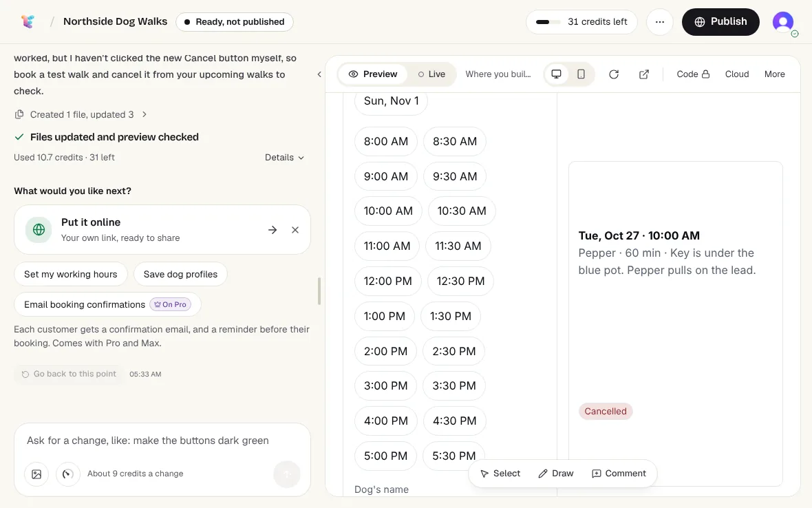
Task: Open the Cloud tab
Action: pyautogui.click(x=737, y=74)
